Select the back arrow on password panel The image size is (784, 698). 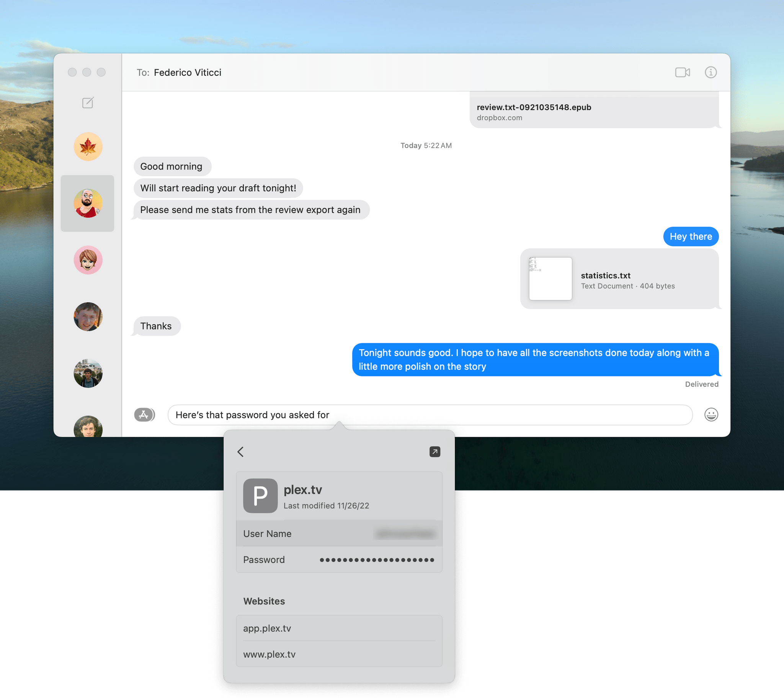[x=242, y=452]
